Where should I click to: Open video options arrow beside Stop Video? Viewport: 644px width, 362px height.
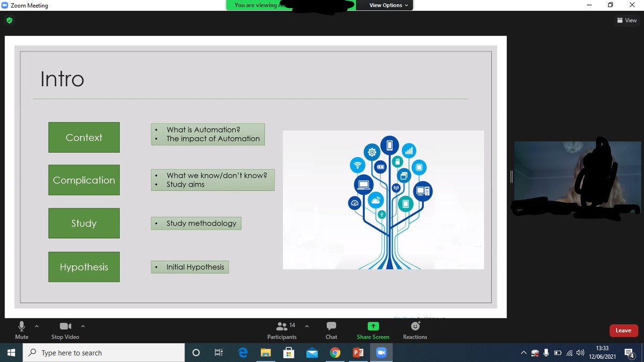(83, 326)
